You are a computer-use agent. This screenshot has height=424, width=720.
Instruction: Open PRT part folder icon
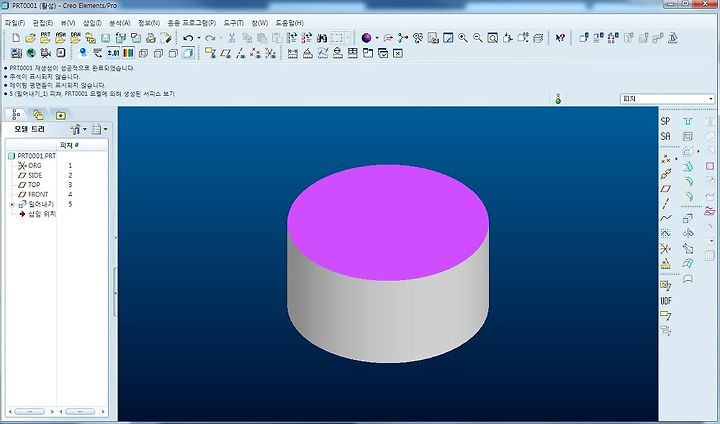tap(45, 38)
